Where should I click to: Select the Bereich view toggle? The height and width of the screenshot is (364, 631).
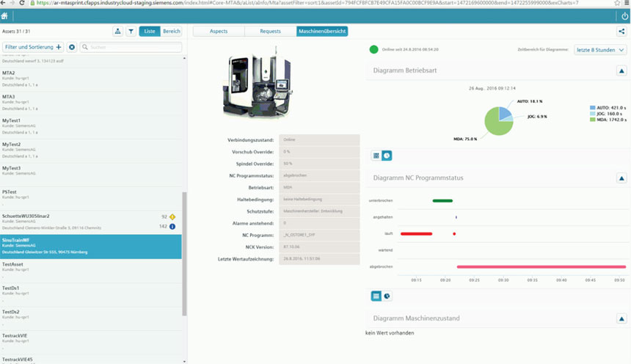pyautogui.click(x=172, y=31)
